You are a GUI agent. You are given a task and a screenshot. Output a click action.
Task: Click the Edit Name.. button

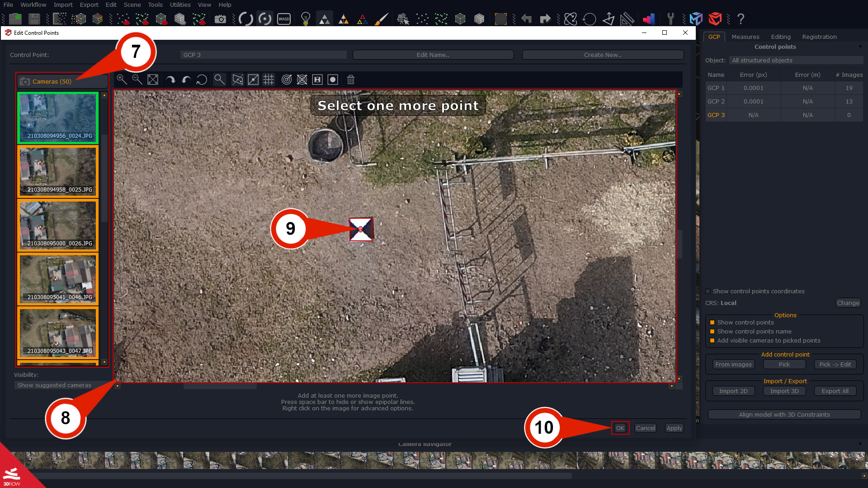433,55
